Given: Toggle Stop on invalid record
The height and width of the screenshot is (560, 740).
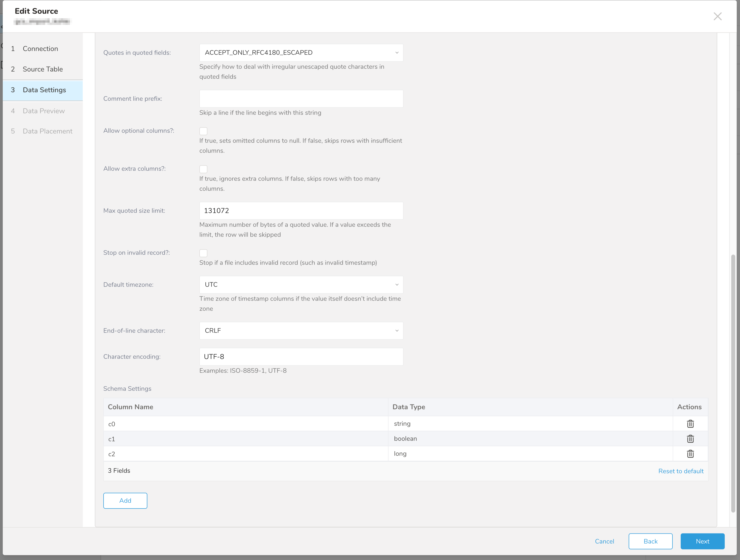Looking at the screenshot, I should 203,253.
